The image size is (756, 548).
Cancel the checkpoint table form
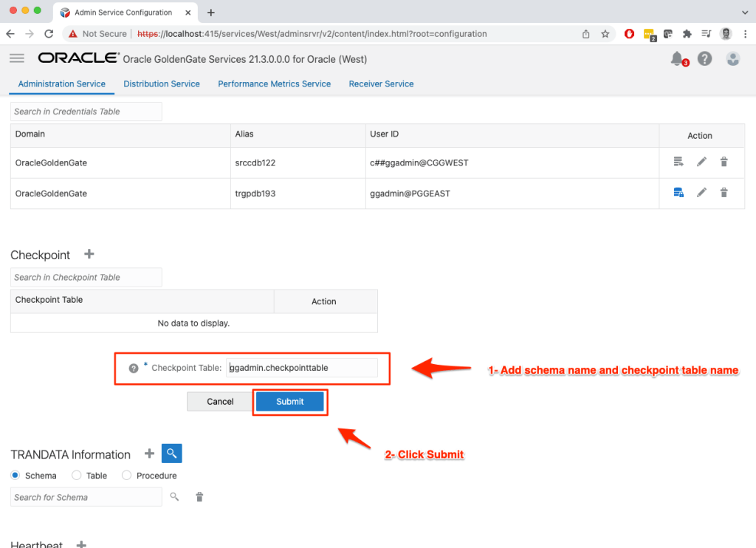220,402
